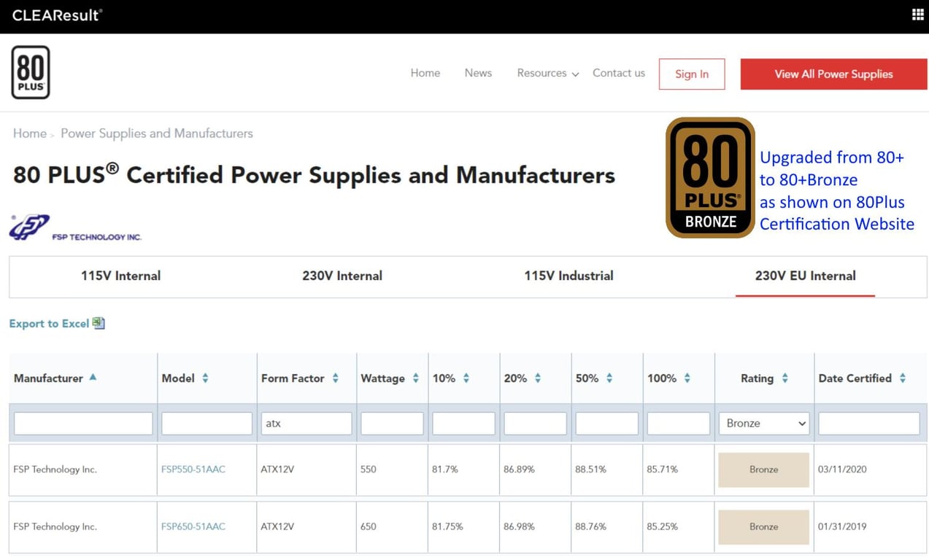Sort table by Date Certified arrows
Screen dimensions: 929x560
(x=903, y=378)
